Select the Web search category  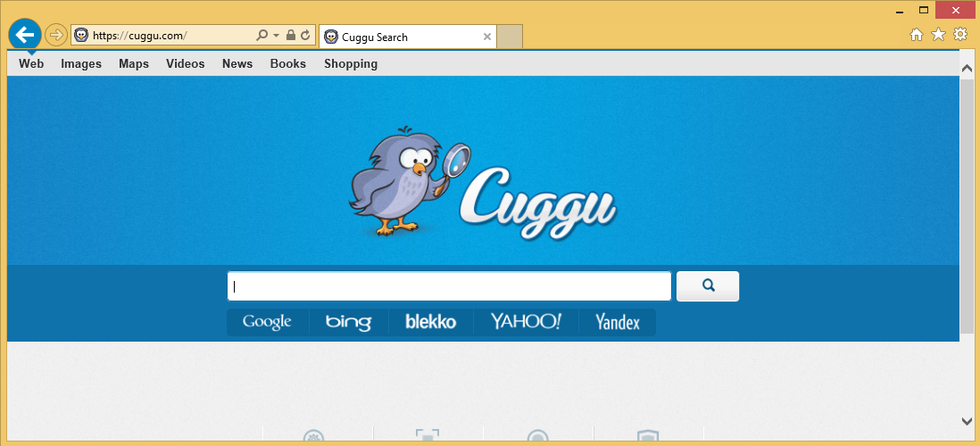point(31,63)
